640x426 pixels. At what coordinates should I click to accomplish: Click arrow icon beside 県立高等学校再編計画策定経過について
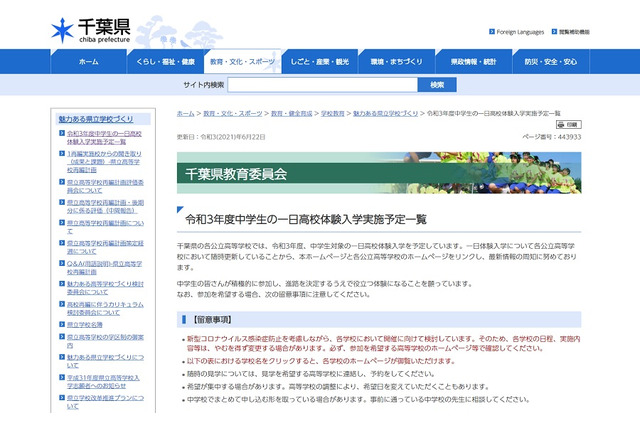click(62, 243)
